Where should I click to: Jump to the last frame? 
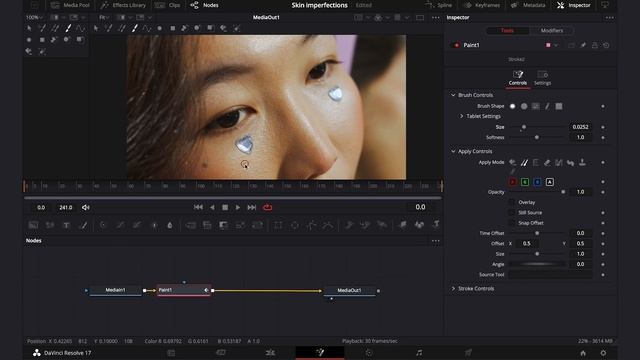pyautogui.click(x=251, y=207)
